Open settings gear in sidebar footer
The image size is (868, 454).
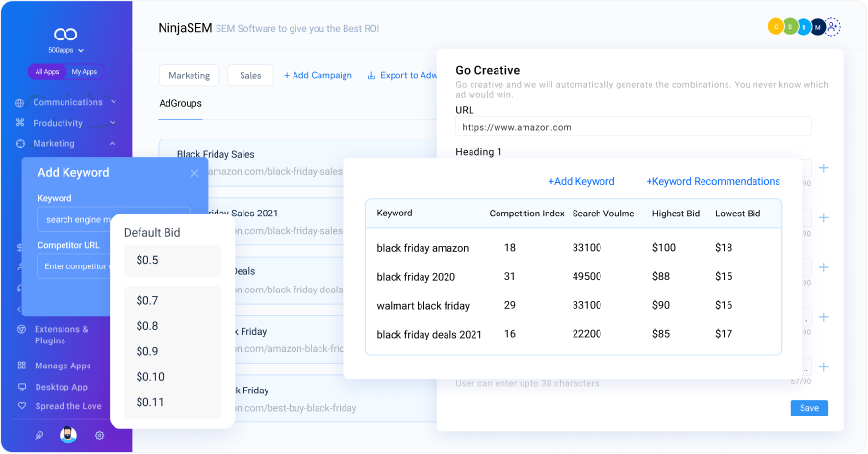click(x=99, y=435)
